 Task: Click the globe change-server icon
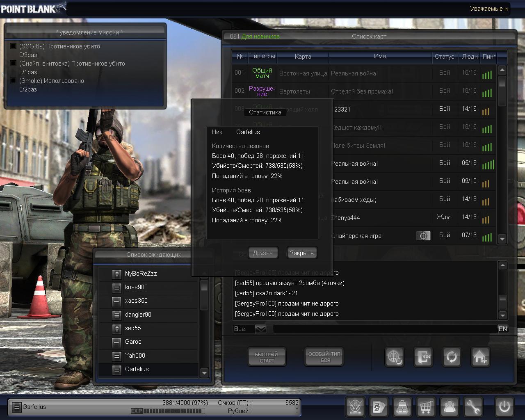tap(395, 357)
